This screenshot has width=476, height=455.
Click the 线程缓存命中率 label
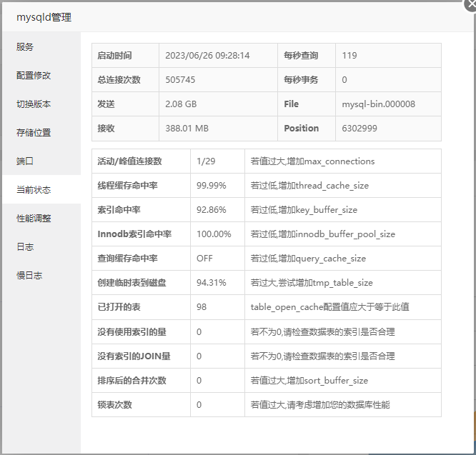click(x=127, y=185)
